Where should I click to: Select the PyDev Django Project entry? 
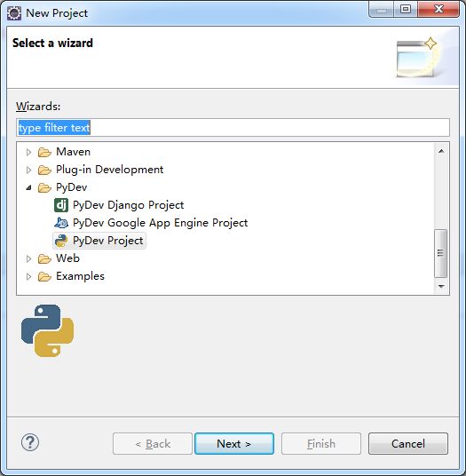tap(128, 205)
